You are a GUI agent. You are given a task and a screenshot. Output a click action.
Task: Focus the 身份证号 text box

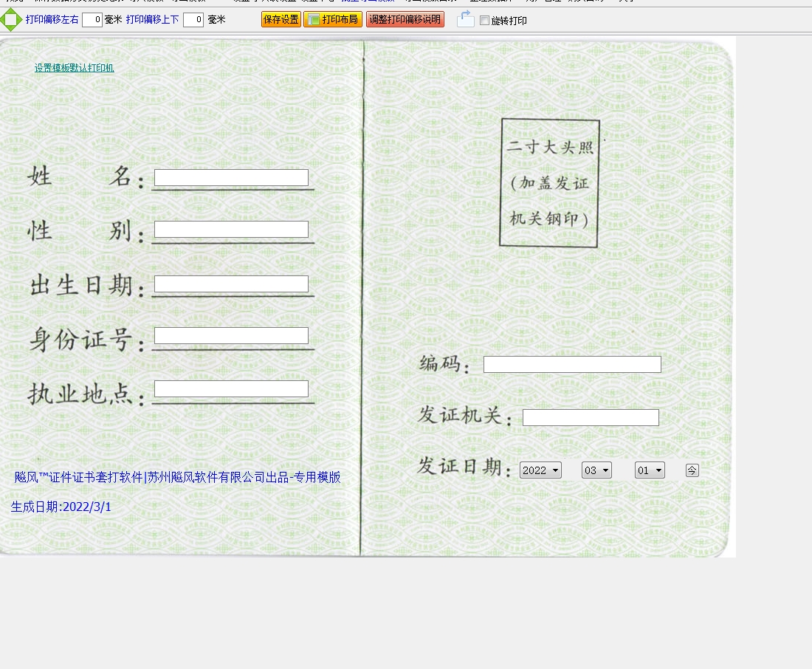pos(231,336)
